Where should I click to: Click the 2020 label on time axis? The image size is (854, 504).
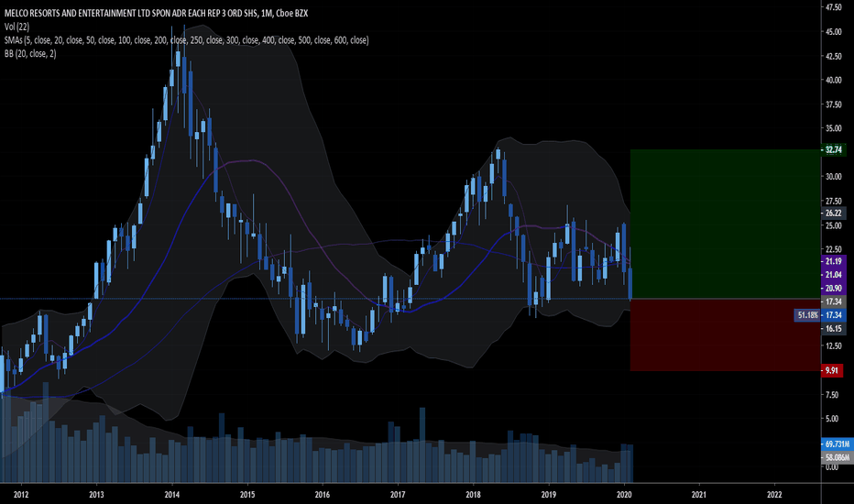point(624,494)
